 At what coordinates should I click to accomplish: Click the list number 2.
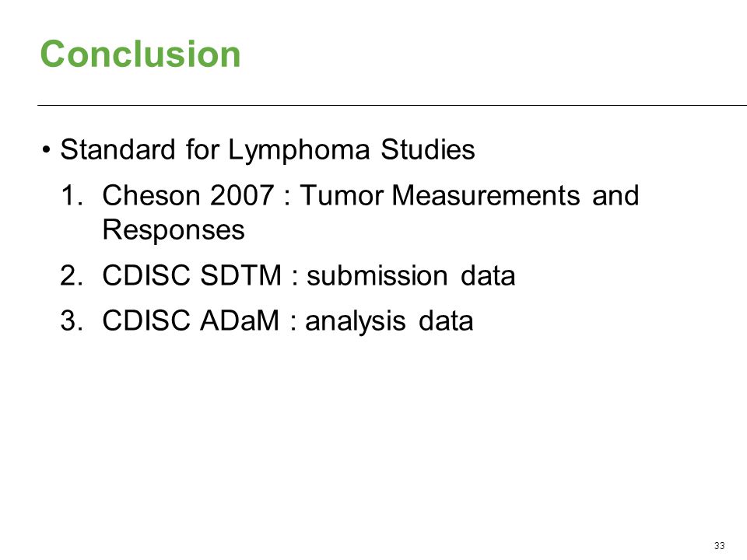coord(72,275)
